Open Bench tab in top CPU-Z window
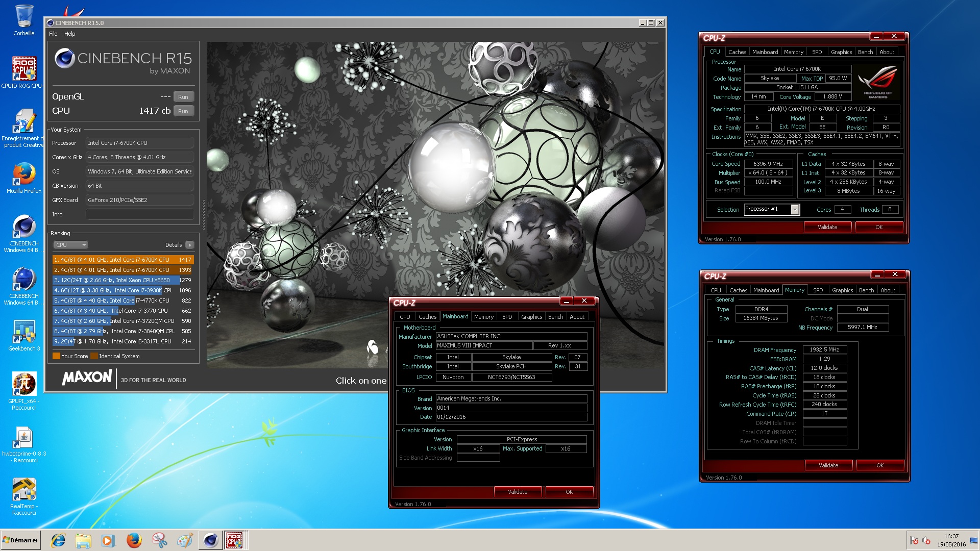This screenshot has height=551, width=980. pos(865,52)
